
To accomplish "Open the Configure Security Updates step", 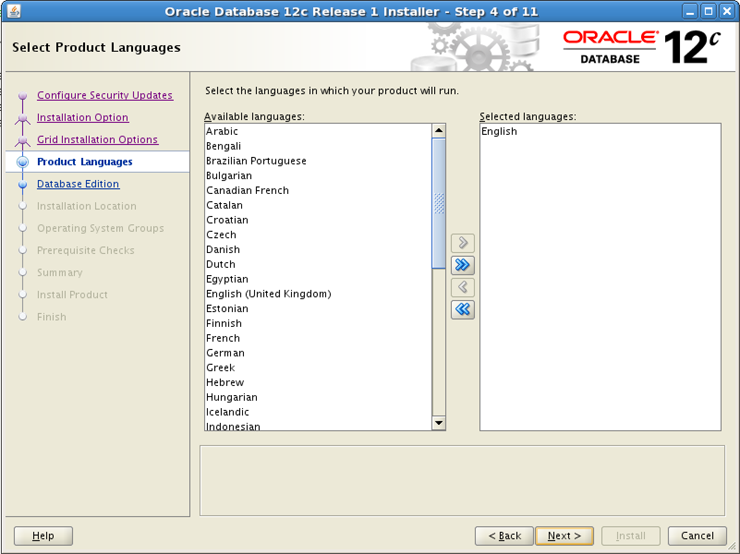I will (x=105, y=95).
